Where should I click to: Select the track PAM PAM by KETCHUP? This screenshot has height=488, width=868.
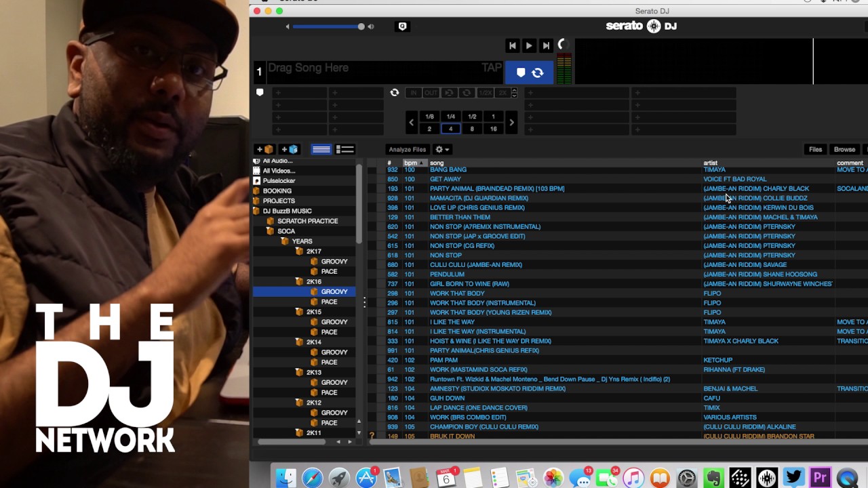click(443, 360)
